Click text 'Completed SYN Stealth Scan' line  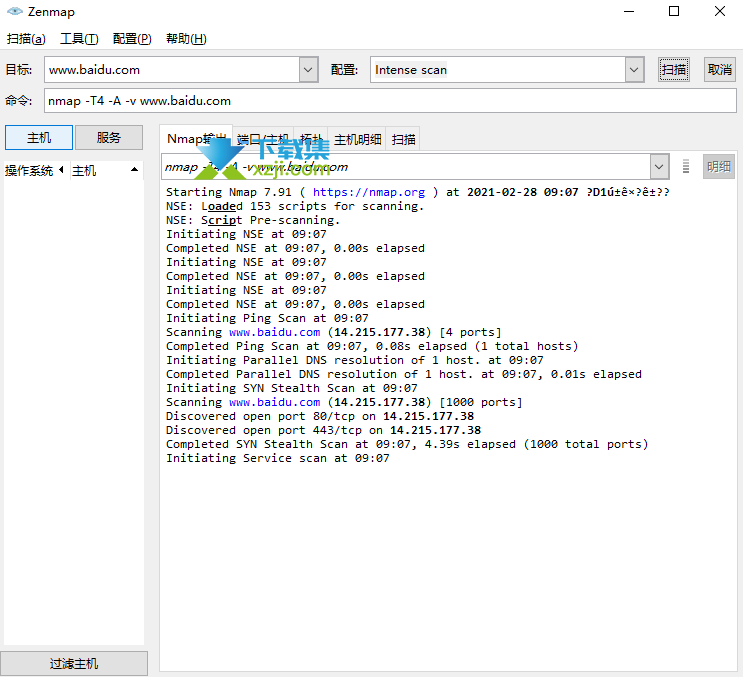407,444
